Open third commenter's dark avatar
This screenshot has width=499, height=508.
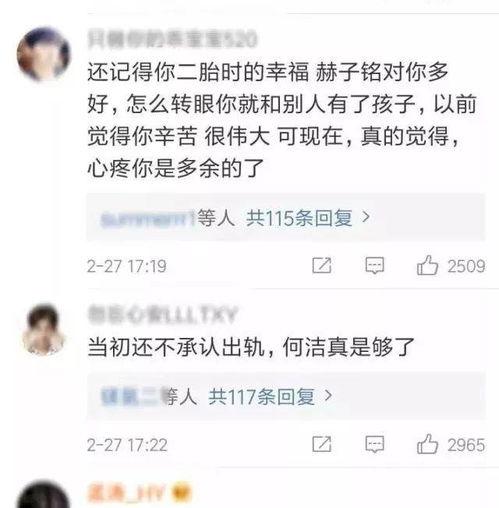(44, 494)
